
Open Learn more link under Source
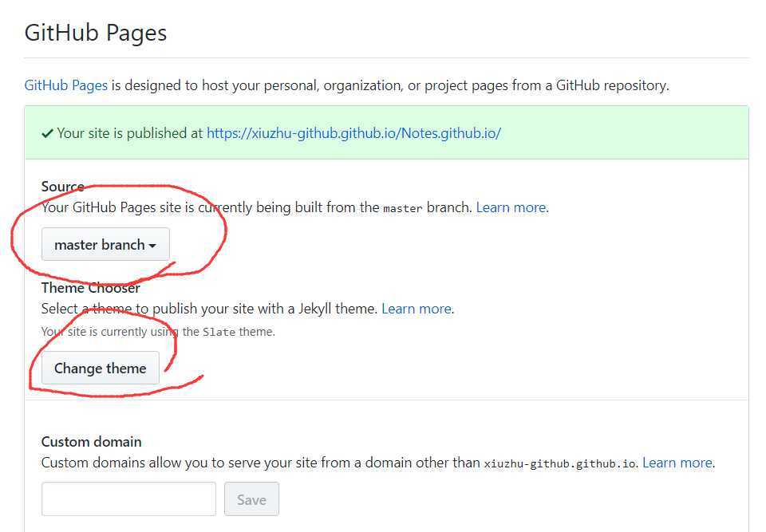point(511,207)
